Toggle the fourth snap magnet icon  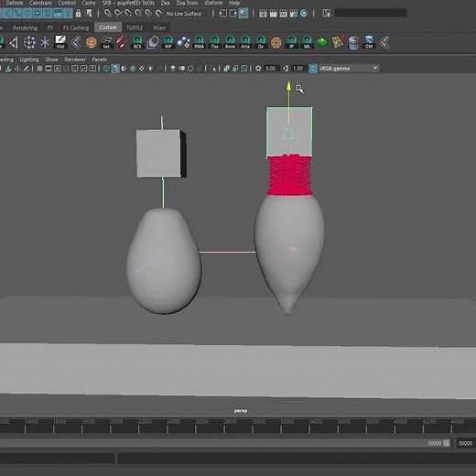pos(138,13)
